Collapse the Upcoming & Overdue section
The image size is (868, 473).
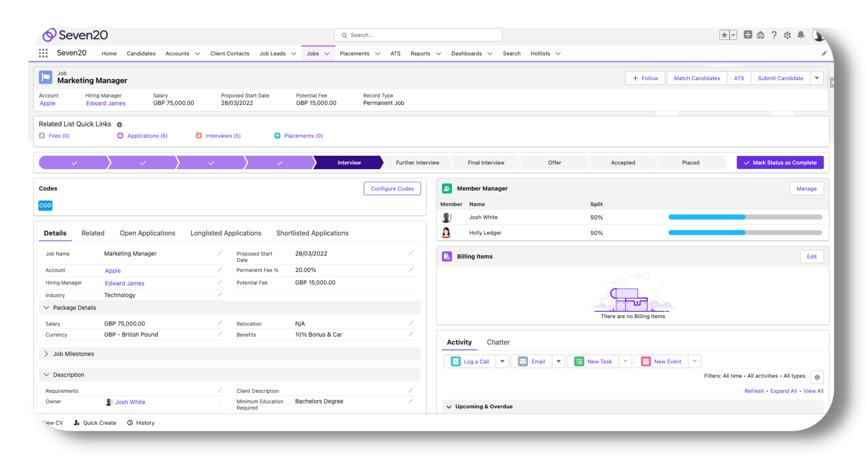[449, 407]
